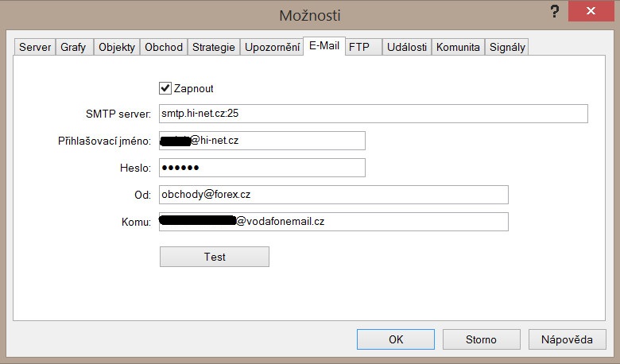Send a test email with Test button
The image size is (620, 364).
[x=215, y=257]
